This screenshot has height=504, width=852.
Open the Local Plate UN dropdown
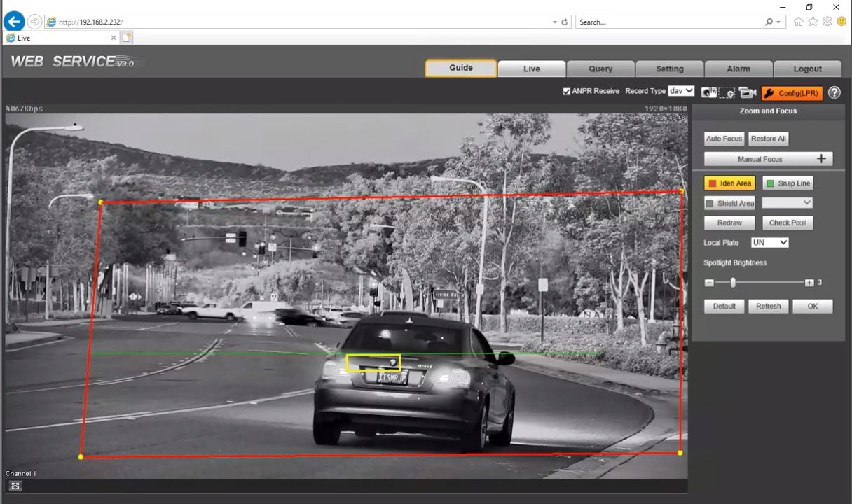click(769, 242)
